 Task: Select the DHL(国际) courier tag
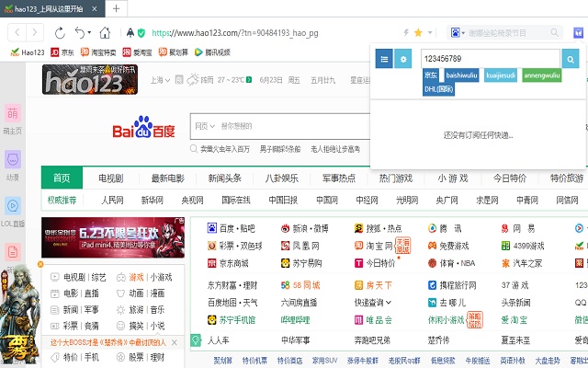tap(439, 89)
